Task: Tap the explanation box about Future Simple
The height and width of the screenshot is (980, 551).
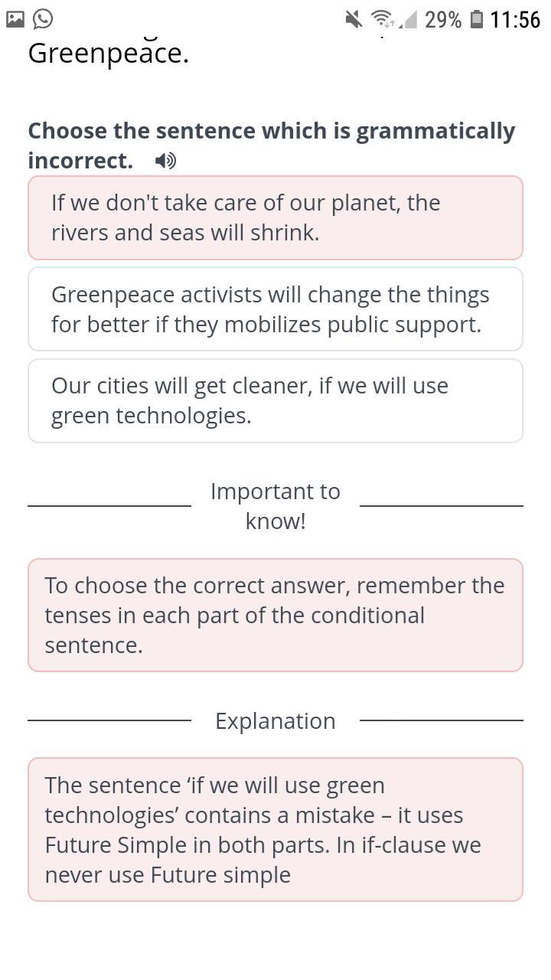Action: point(275,829)
